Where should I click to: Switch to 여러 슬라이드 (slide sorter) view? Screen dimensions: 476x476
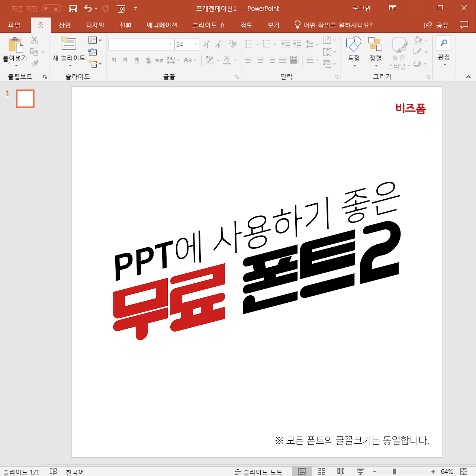pos(321,472)
